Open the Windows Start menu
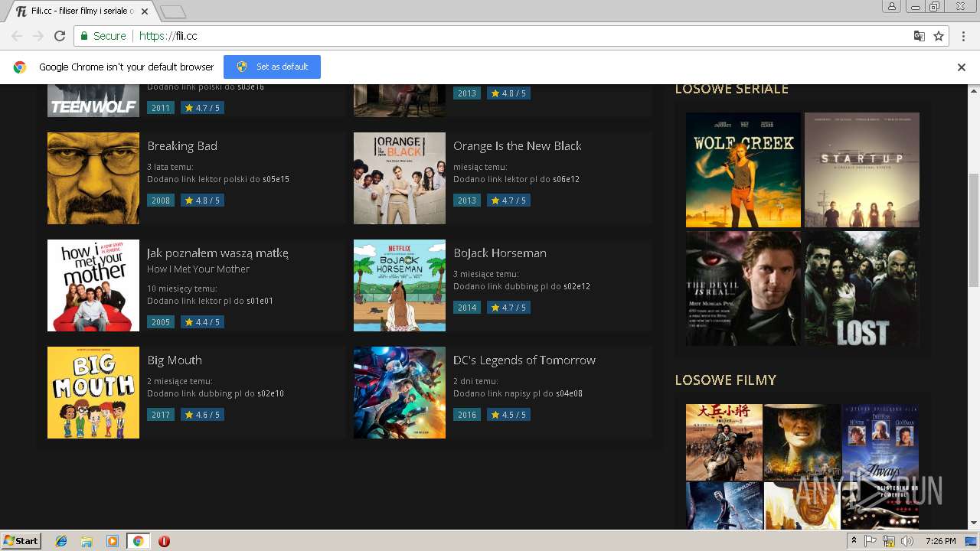 (21, 540)
